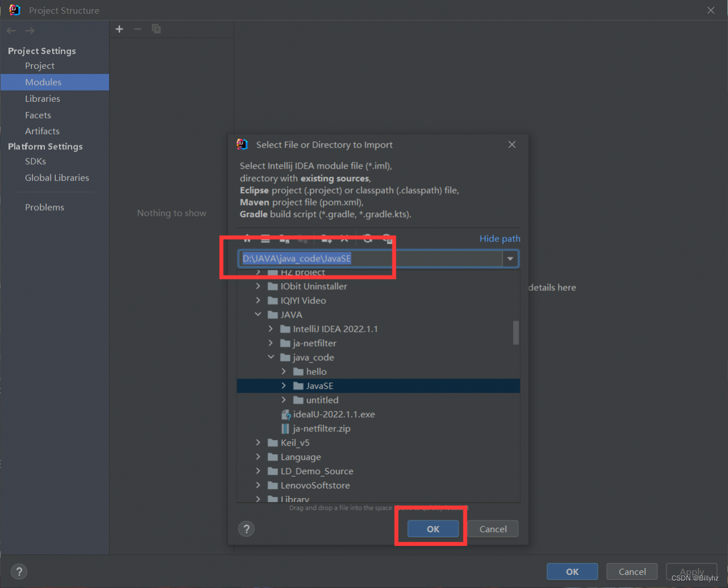Expand the IQIYI Video folder
This screenshot has width=728, height=588.
point(258,301)
